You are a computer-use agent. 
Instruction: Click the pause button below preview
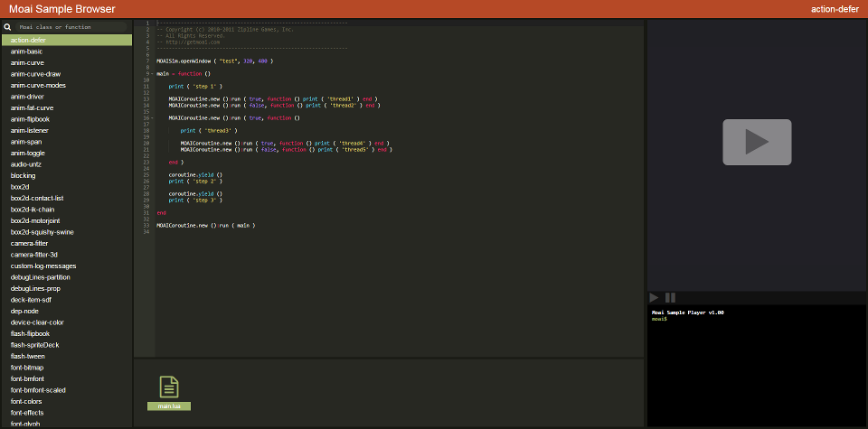pos(670,297)
